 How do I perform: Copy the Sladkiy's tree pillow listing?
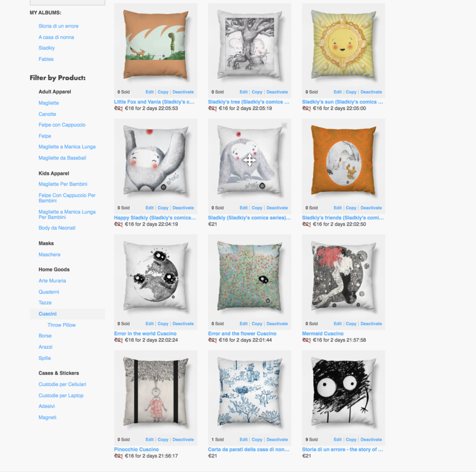coord(257,92)
